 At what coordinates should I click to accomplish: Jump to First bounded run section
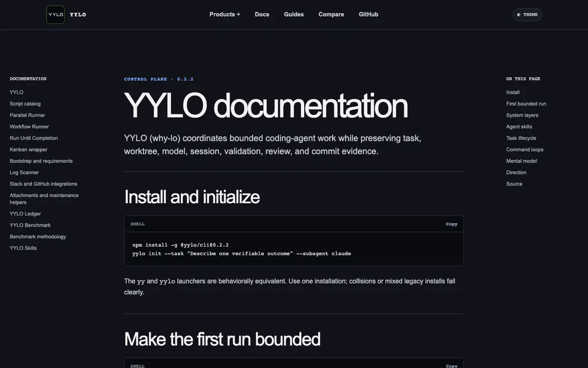tap(526, 104)
